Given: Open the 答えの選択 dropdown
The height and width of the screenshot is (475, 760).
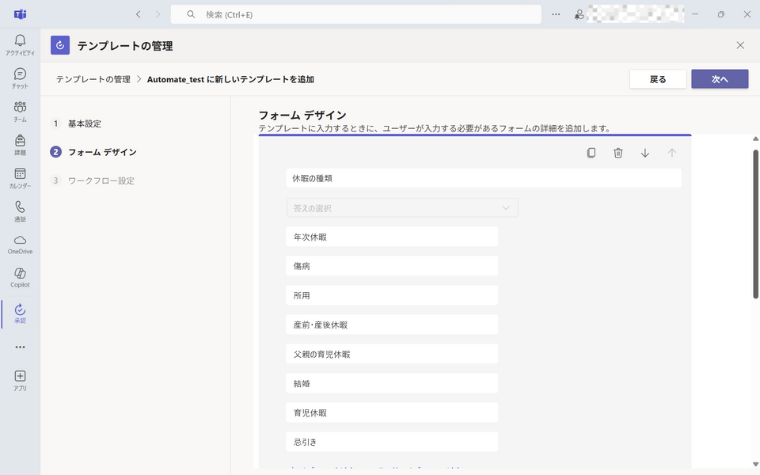Looking at the screenshot, I should tap(402, 208).
